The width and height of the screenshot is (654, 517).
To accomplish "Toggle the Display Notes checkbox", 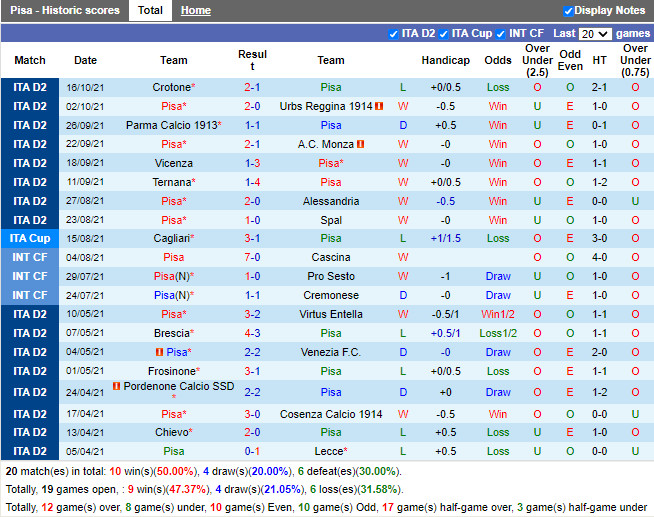I will click(x=568, y=11).
